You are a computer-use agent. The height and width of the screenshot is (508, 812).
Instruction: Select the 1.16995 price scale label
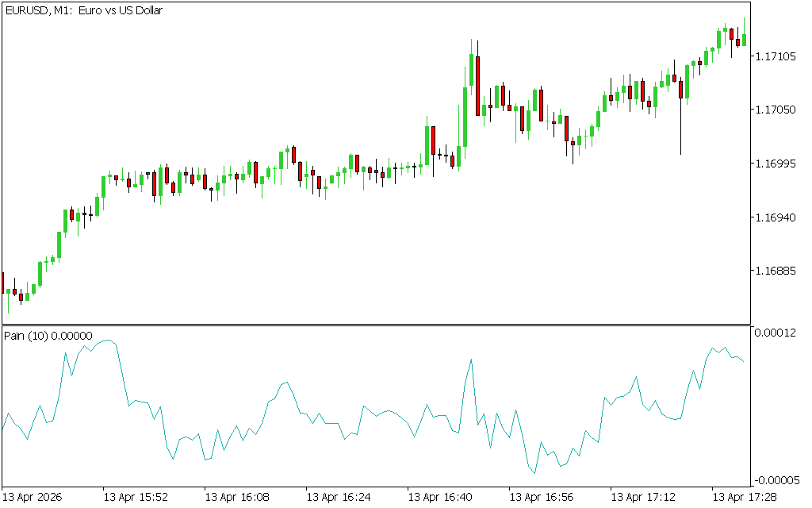click(776, 164)
